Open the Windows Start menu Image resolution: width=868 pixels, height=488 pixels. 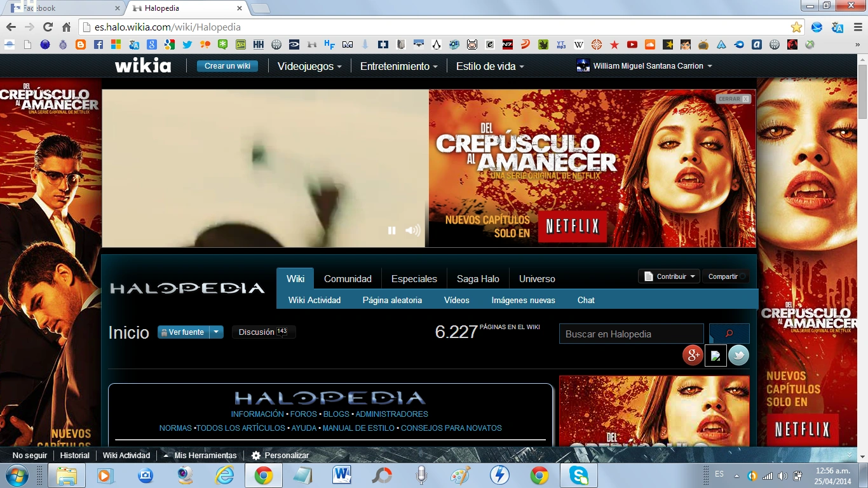click(16, 475)
